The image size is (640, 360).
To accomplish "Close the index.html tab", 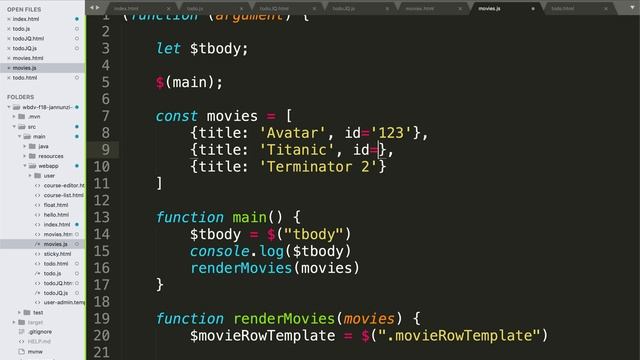I will 169,9.
